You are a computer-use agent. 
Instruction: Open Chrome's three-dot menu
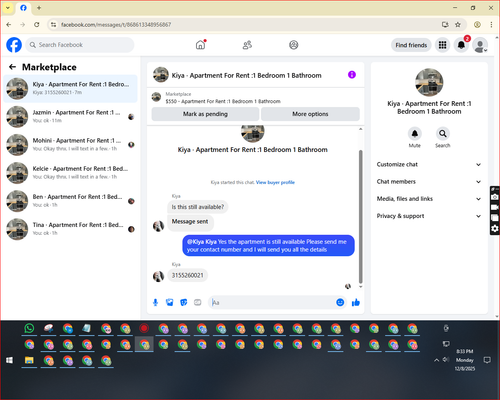tap(491, 24)
